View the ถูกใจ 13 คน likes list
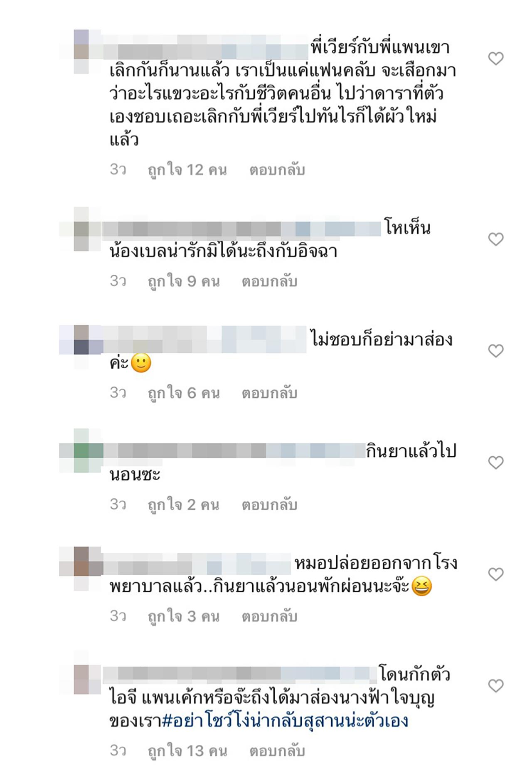Image resolution: width=532 pixels, height=783 pixels. tap(187, 751)
